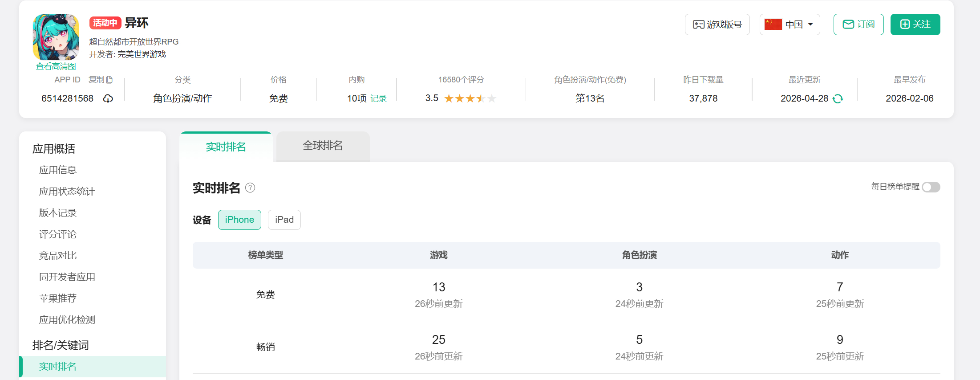Click the cloud download icon beside 6514281568
This screenshot has width=980, height=380.
(108, 98)
